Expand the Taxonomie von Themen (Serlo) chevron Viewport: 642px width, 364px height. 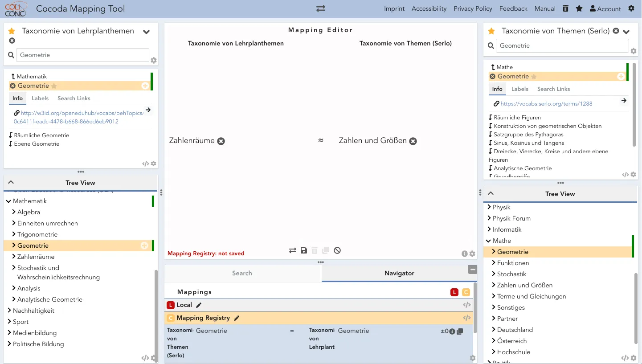point(626,32)
